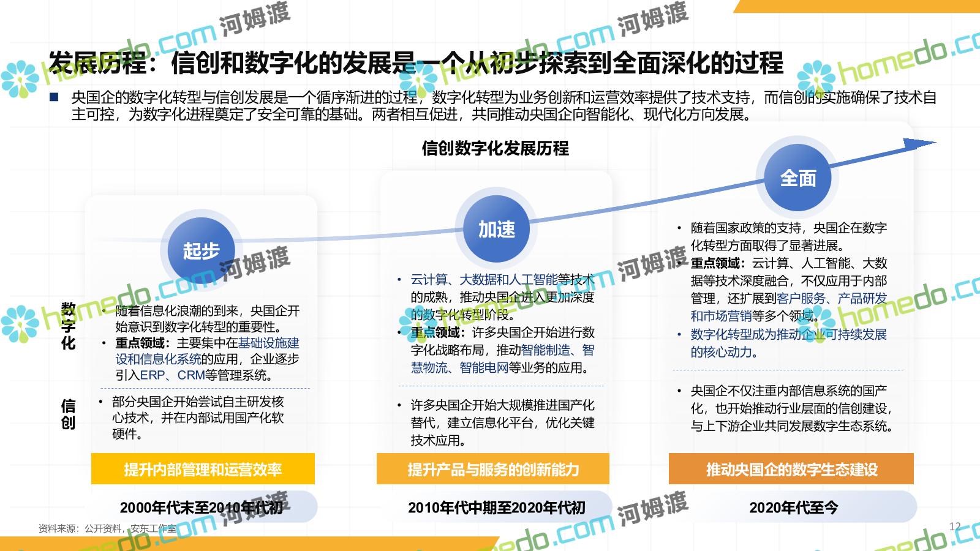Click text 随着信息化浪潮的到来
This screenshot has width=980, height=551.
pos(177,311)
